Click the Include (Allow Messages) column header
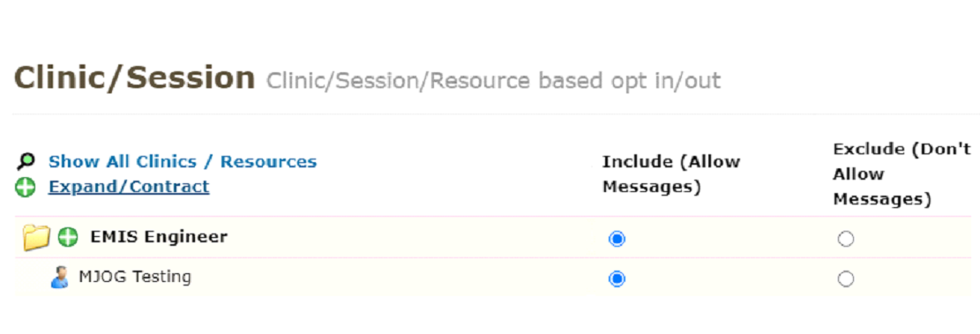This screenshot has width=980, height=334. tap(671, 174)
